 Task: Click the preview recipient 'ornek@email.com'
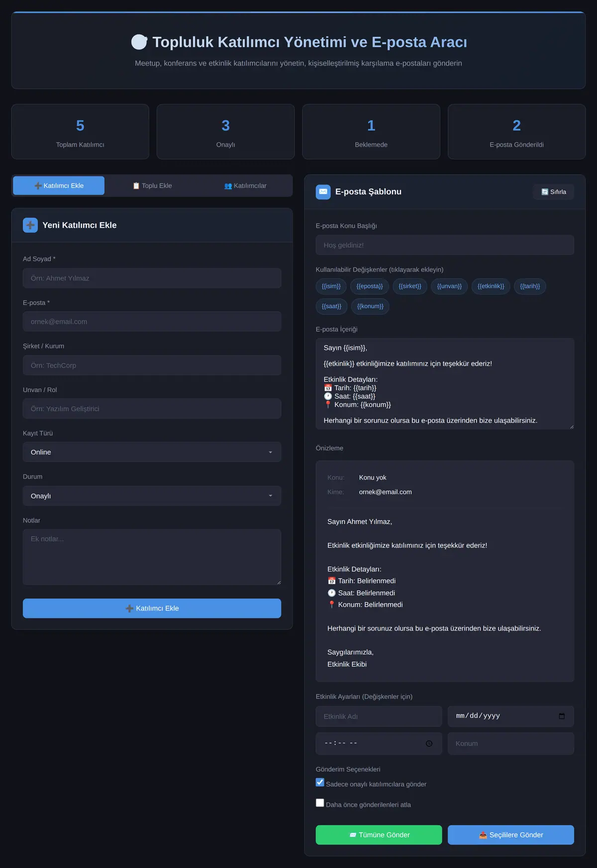(385, 492)
